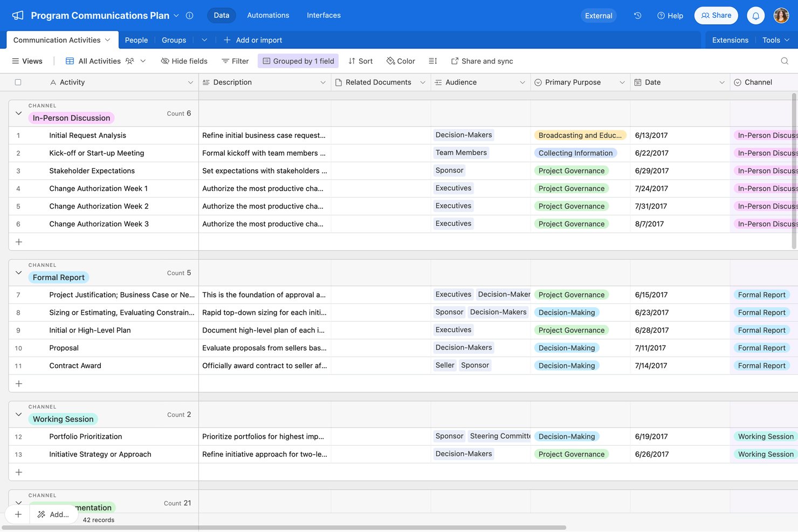
Task: Open Hide fields menu
Action: point(184,61)
